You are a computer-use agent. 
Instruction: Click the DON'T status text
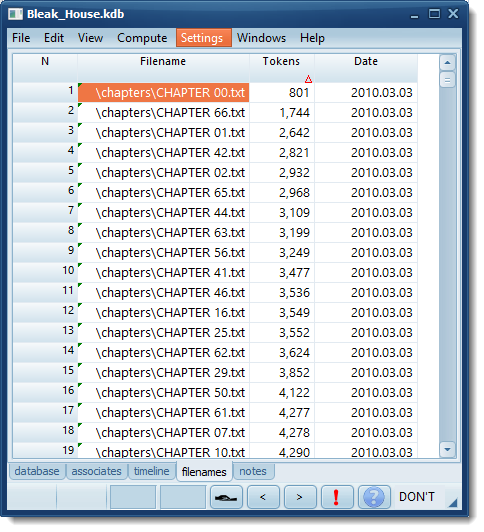coord(417,497)
